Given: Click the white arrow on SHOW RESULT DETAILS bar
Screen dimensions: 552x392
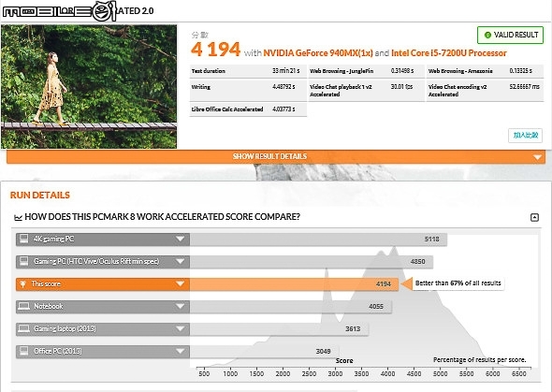Looking at the screenshot, I should (x=537, y=157).
